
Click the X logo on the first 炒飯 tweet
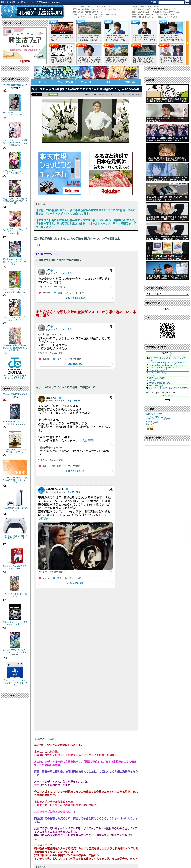pyautogui.click(x=111, y=270)
